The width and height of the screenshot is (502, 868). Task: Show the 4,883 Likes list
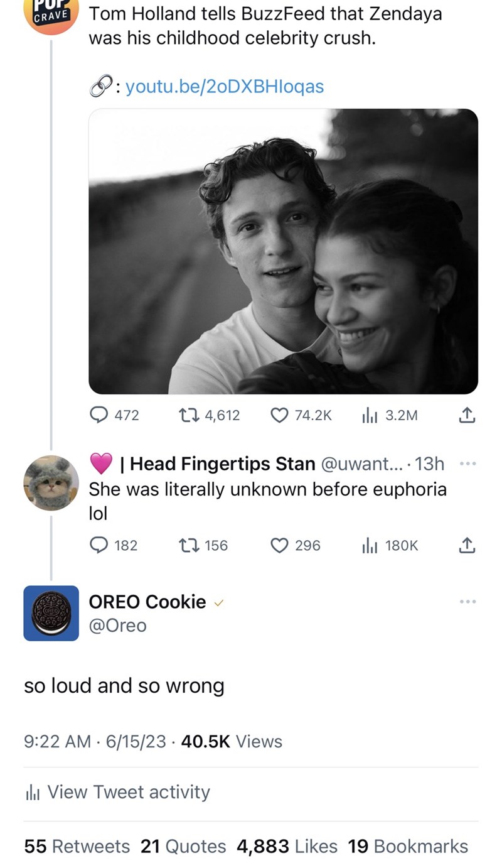pos(287,846)
